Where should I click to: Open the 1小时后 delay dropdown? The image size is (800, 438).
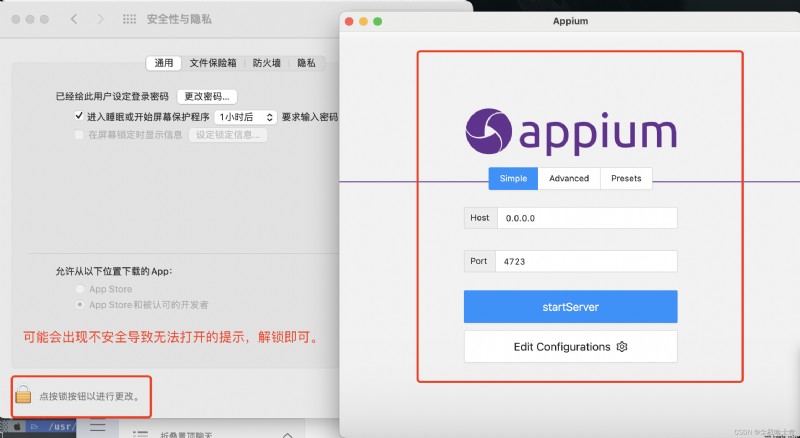pyautogui.click(x=245, y=117)
